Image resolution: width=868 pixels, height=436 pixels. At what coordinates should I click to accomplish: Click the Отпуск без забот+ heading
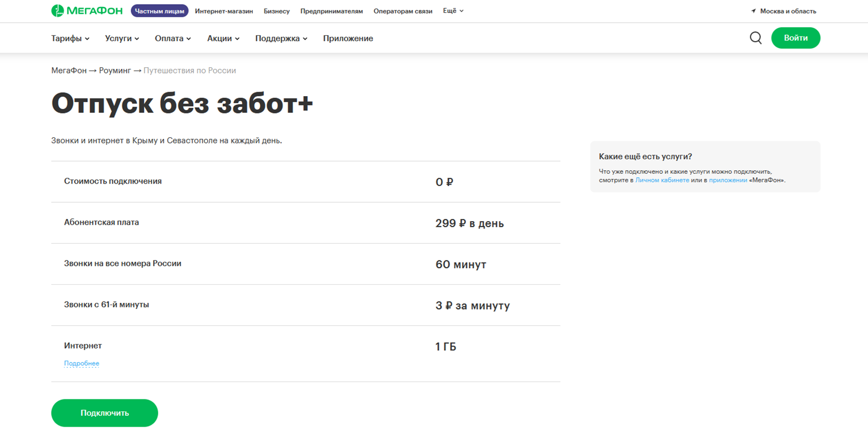(182, 104)
